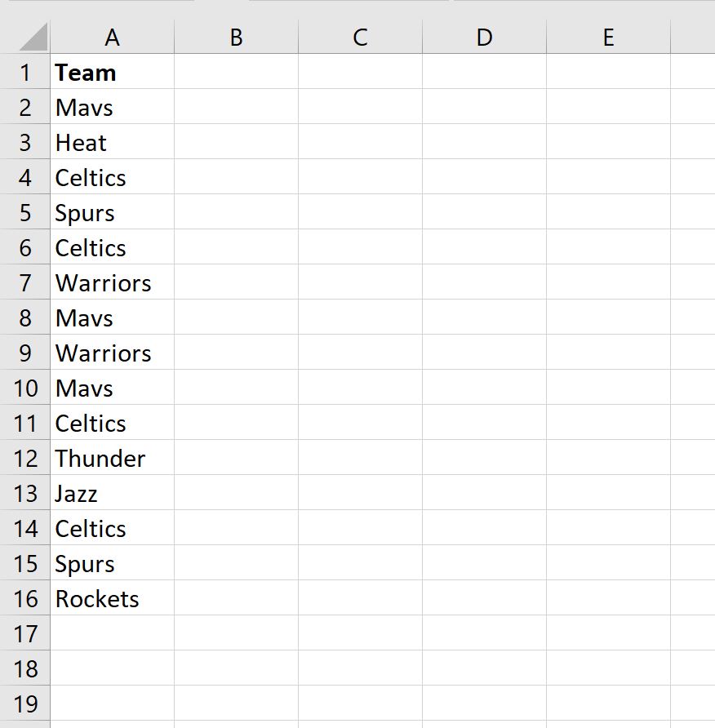Select the column E header

pos(608,38)
